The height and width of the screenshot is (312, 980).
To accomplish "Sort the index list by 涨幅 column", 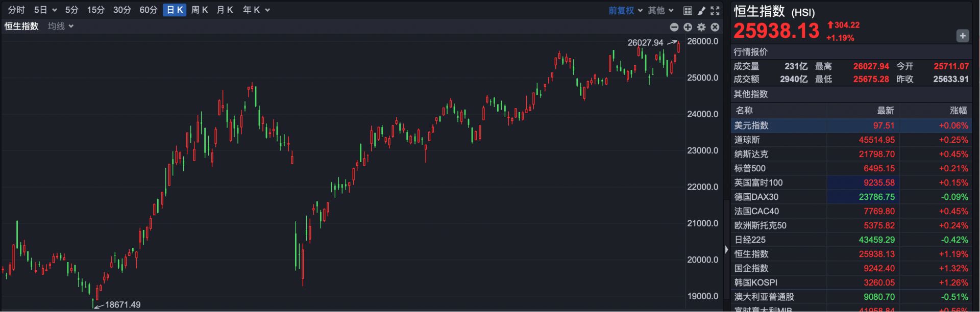I will click(958, 110).
